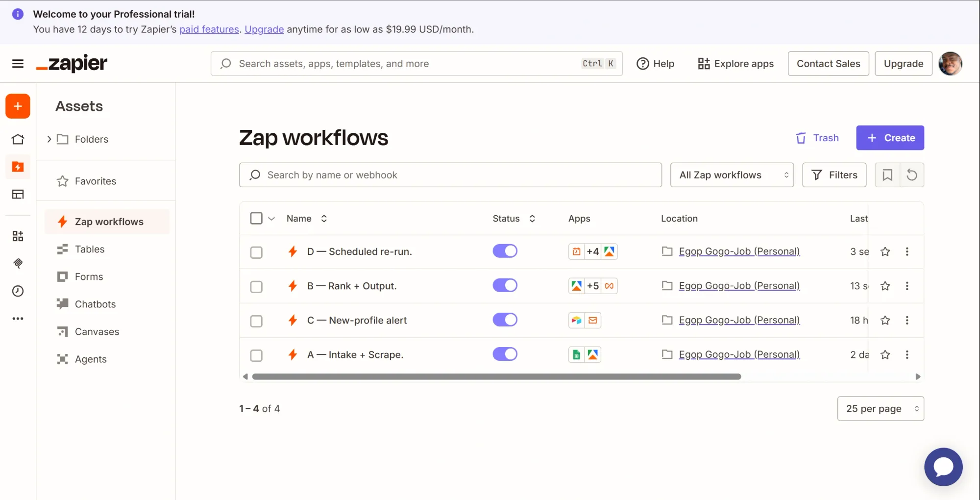
Task: Open the chat support bubble
Action: click(943, 467)
